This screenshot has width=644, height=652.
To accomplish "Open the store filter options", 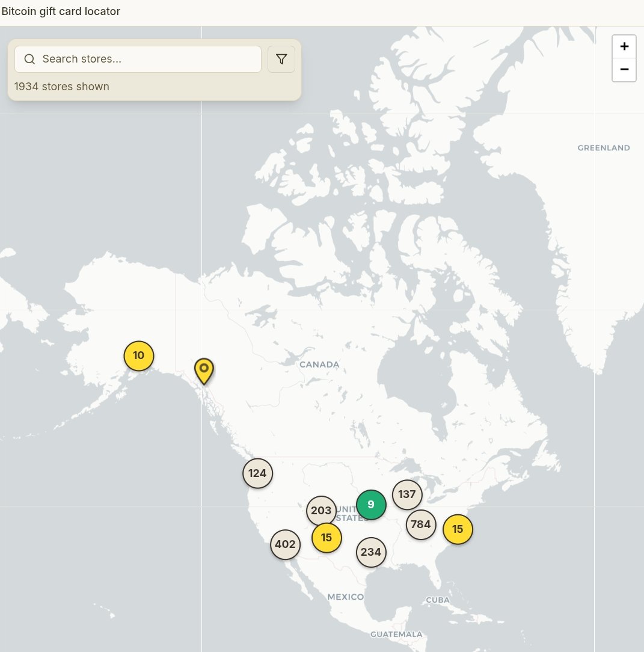I will pos(281,59).
